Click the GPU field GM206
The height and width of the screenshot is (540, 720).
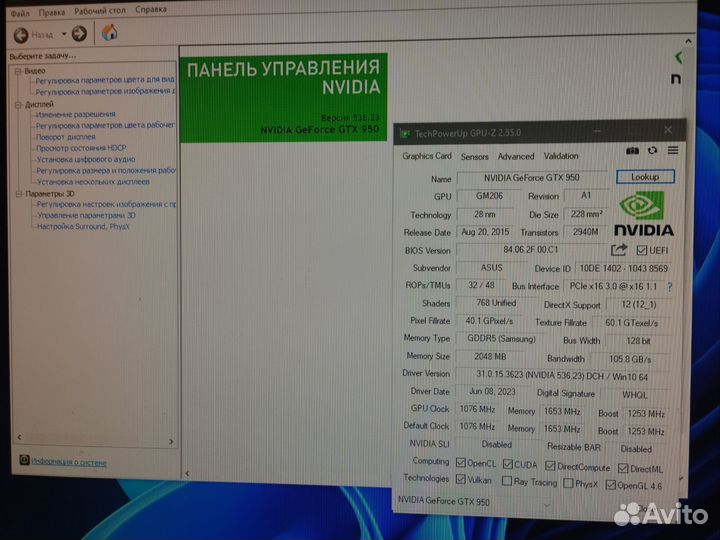coord(489,196)
